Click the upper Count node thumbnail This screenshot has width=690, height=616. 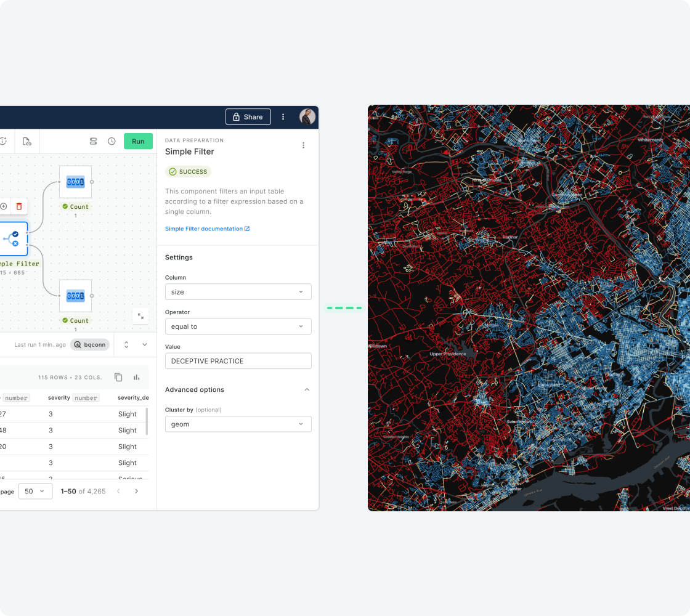click(76, 182)
